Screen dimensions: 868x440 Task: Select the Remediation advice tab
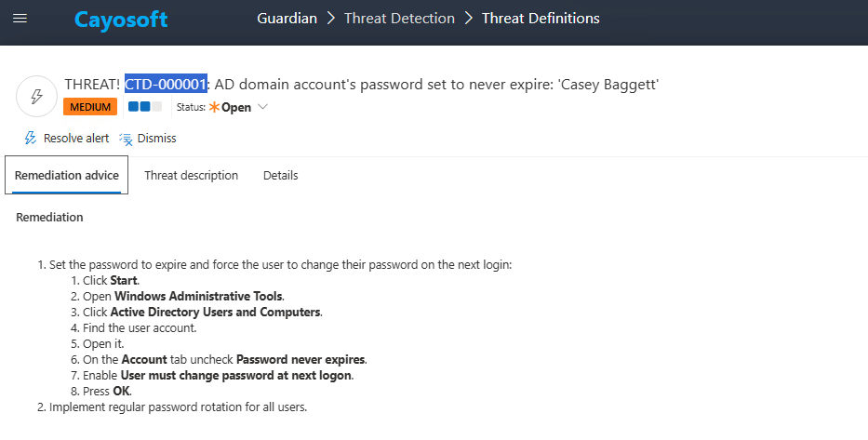pos(67,175)
